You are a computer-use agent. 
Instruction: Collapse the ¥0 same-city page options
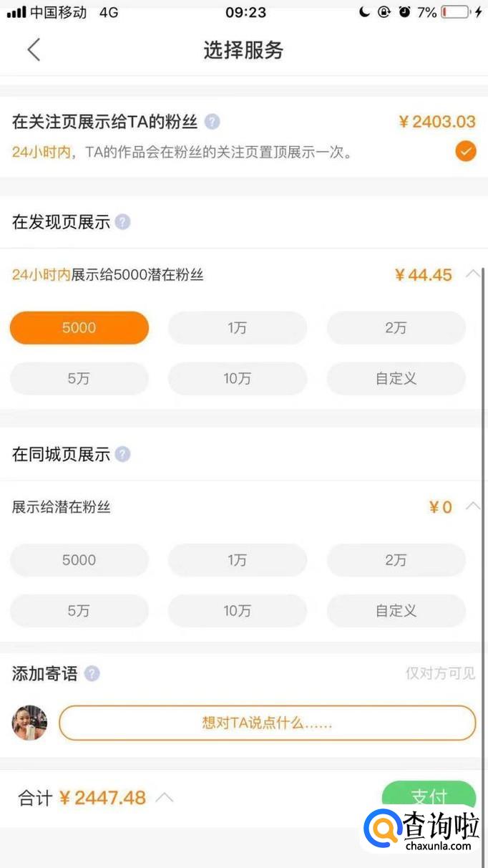(472, 506)
